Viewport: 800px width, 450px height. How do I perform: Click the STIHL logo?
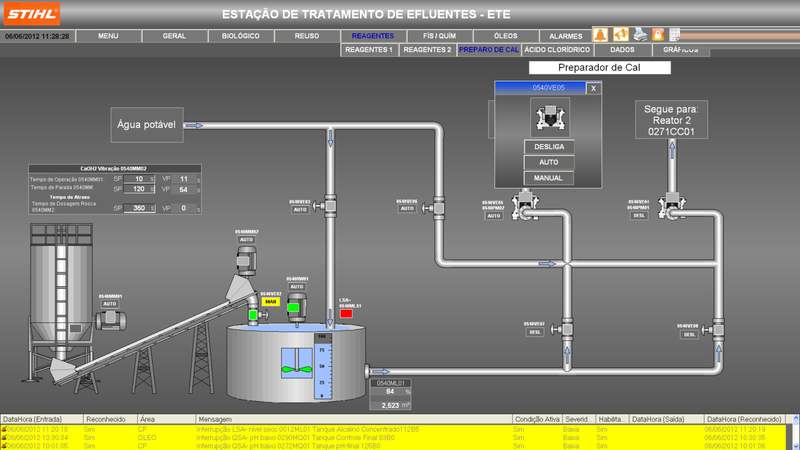pos(32,14)
